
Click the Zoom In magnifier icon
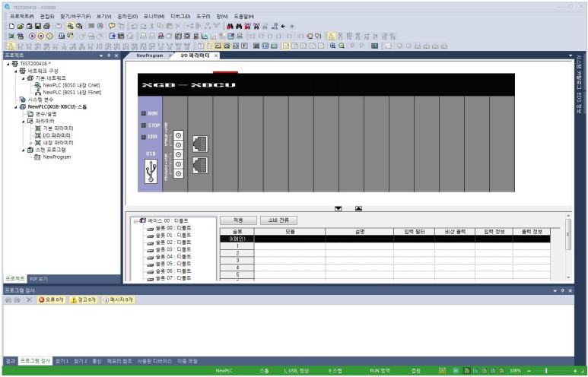click(x=332, y=46)
